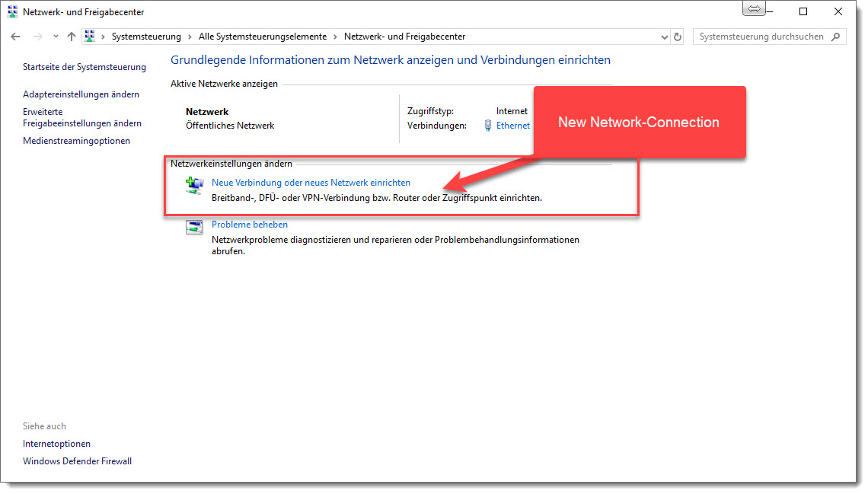Open Adaptereinstellungen ändern
The image size is (868, 494).
[81, 94]
